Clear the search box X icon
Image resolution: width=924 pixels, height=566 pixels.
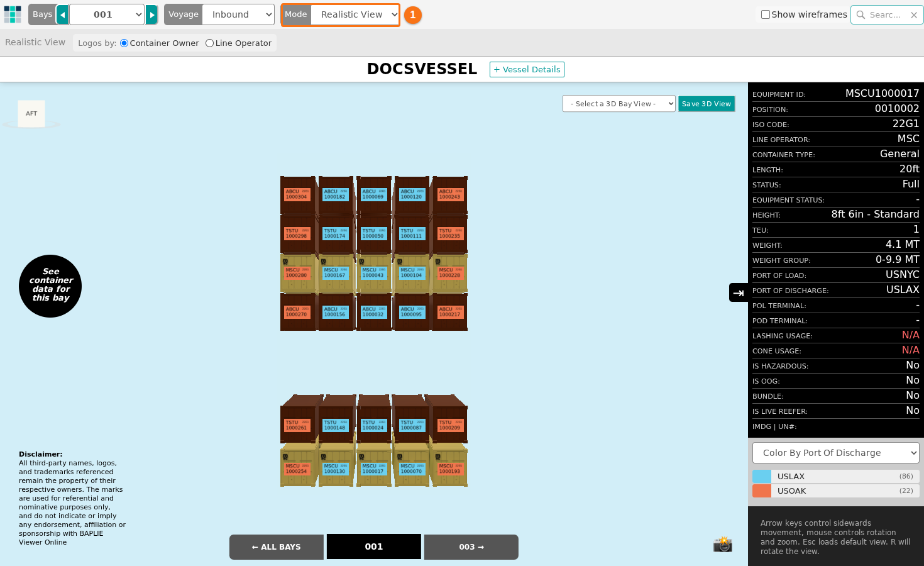coord(914,15)
